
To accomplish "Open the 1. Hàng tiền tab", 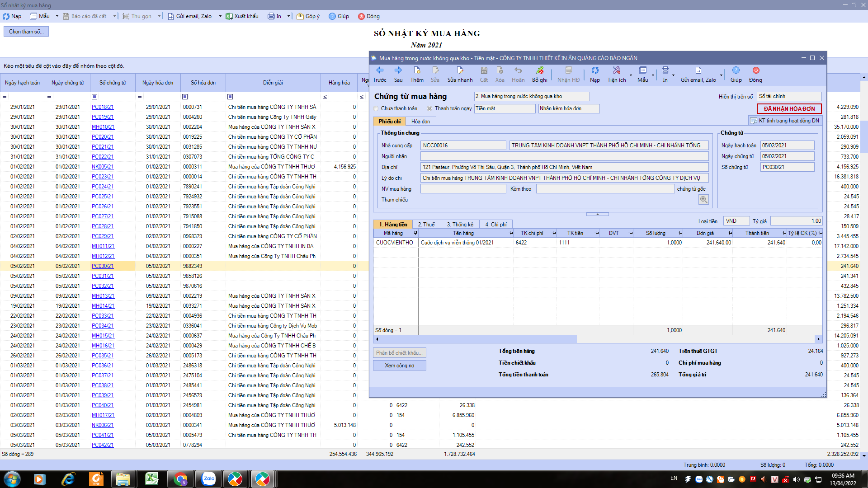I will [393, 225].
